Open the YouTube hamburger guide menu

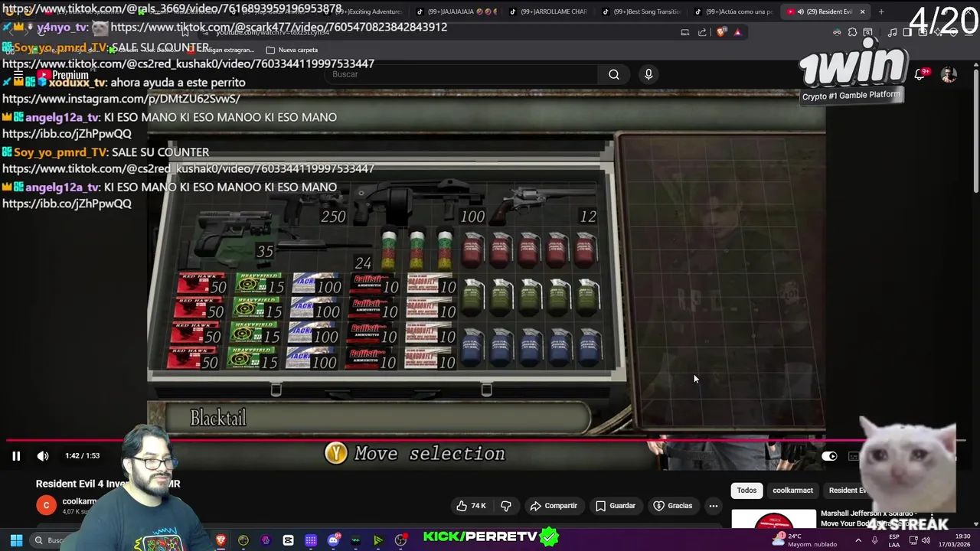pyautogui.click(x=17, y=74)
